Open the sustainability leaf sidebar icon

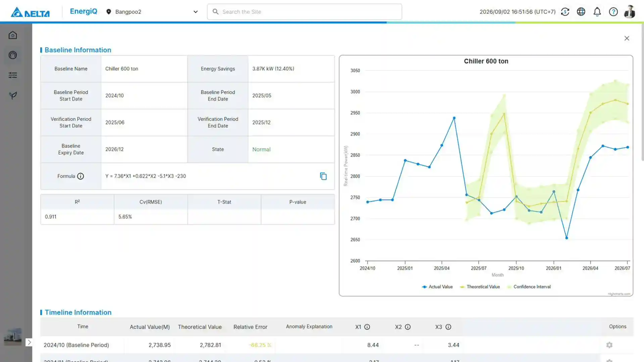(13, 95)
